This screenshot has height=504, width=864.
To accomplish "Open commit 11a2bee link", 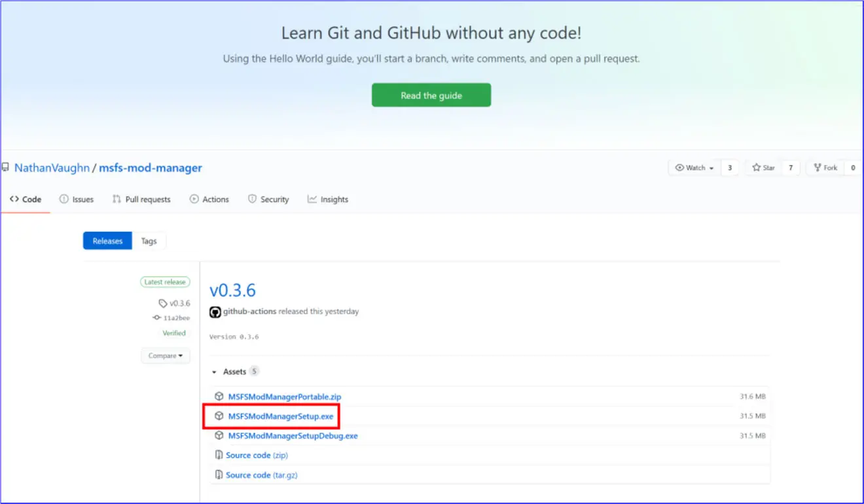I will pos(171,318).
